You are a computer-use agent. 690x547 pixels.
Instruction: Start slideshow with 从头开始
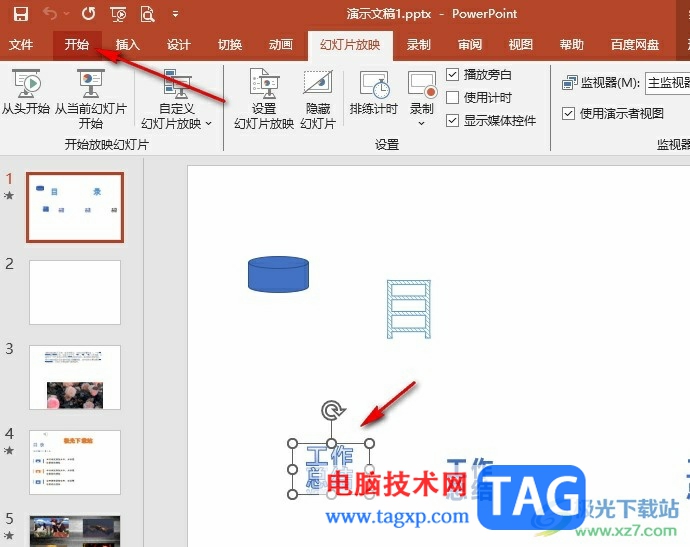(26, 92)
